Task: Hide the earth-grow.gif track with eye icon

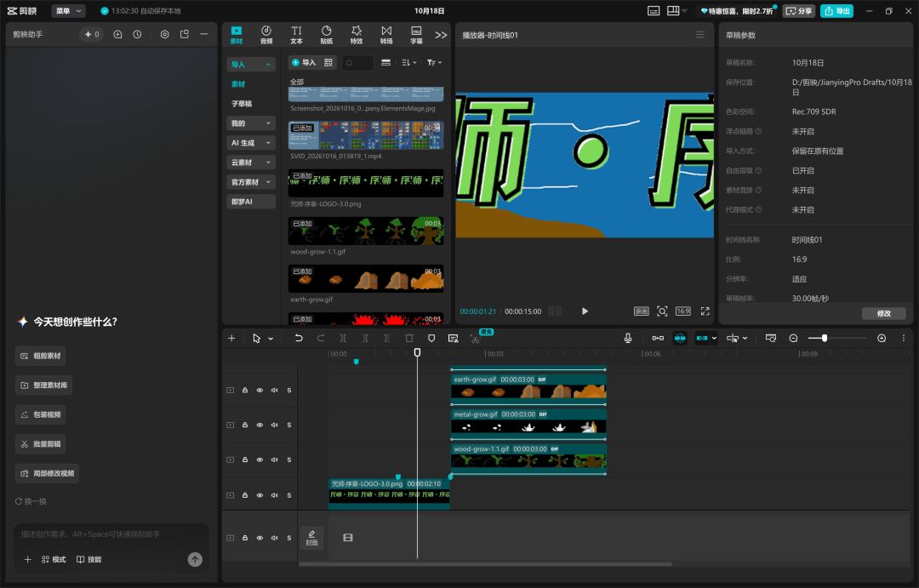Action: pyautogui.click(x=260, y=391)
